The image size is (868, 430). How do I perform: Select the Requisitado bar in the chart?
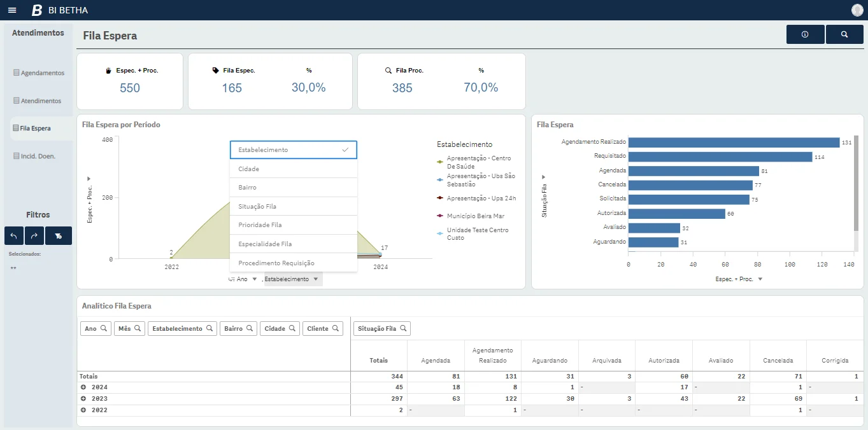[720, 156]
